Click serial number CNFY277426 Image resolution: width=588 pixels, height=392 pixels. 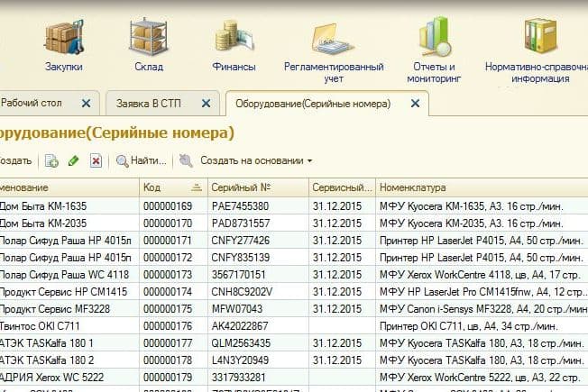pos(241,241)
